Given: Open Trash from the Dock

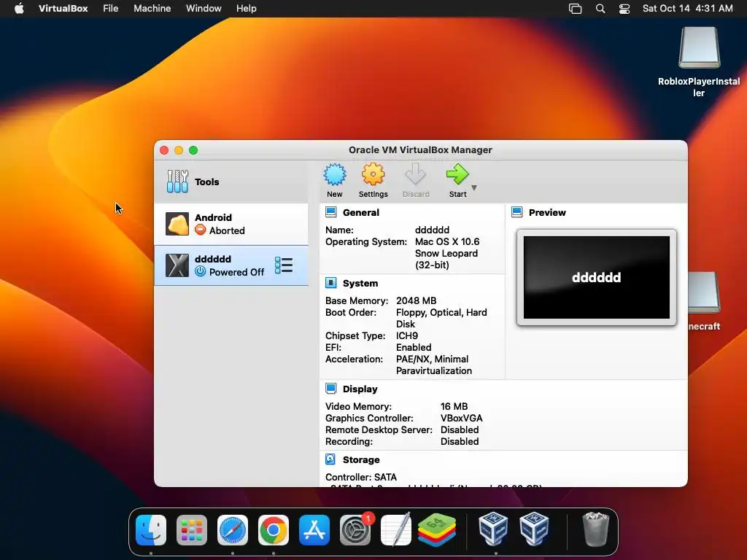Looking at the screenshot, I should [x=596, y=529].
